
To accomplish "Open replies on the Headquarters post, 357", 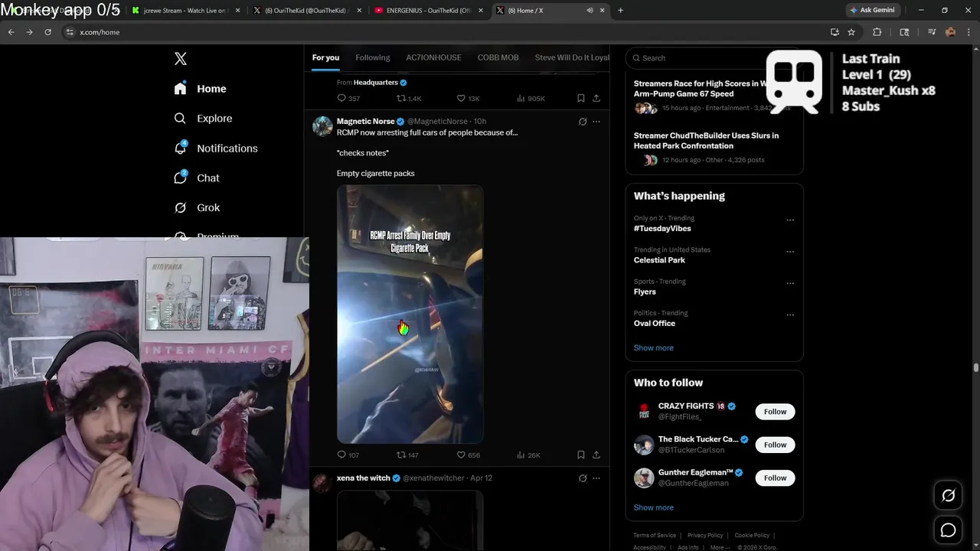I will [348, 98].
